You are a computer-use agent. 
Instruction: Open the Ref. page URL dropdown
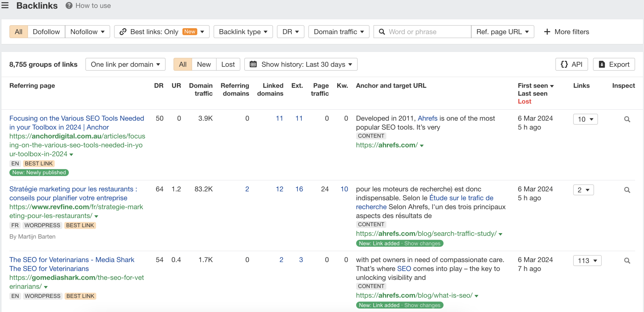click(503, 32)
